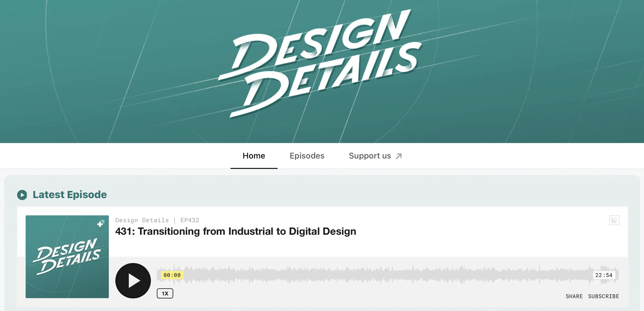Image resolution: width=644 pixels, height=311 pixels.
Task: Open the Episodes section
Action: point(307,156)
